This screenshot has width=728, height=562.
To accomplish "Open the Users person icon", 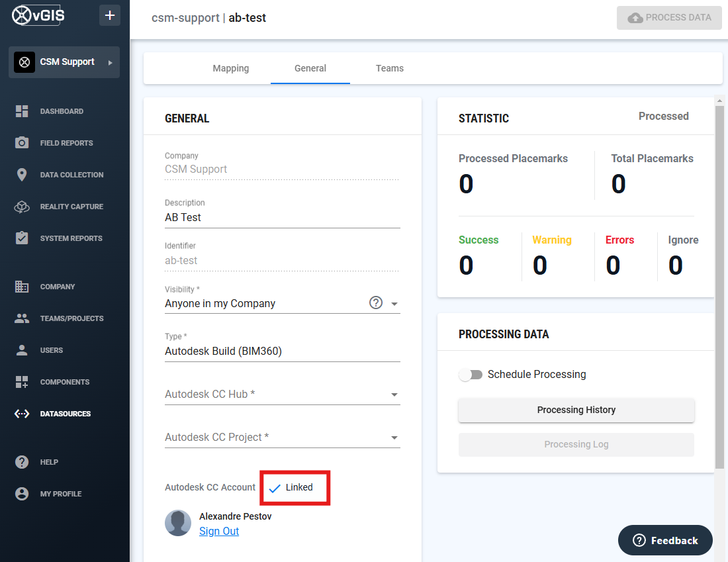I will pos(22,350).
